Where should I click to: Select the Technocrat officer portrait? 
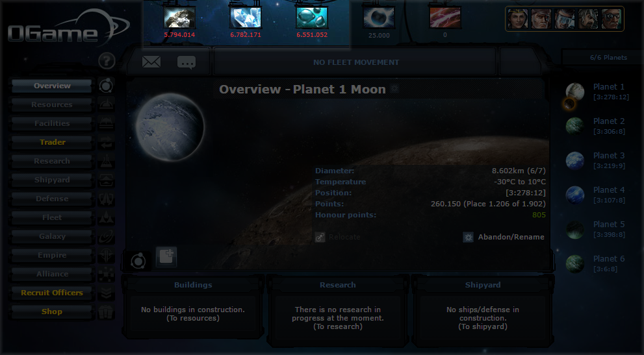pyautogui.click(x=612, y=19)
